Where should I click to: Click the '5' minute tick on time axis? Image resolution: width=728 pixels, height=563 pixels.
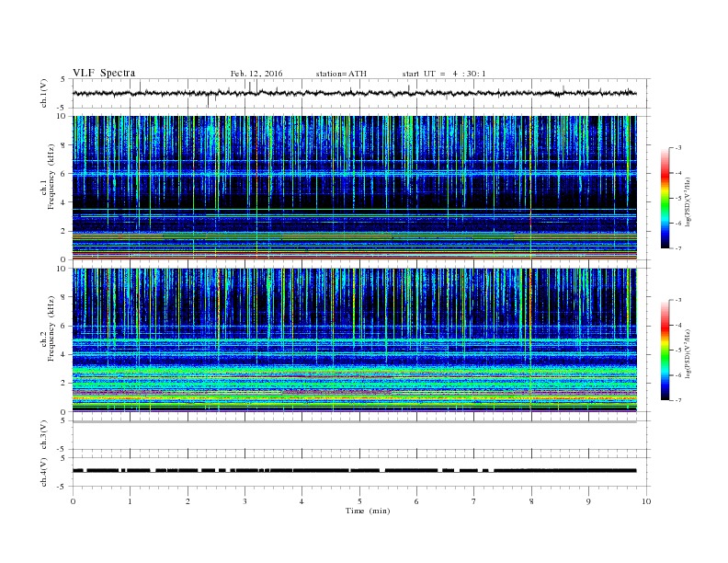pos(359,501)
